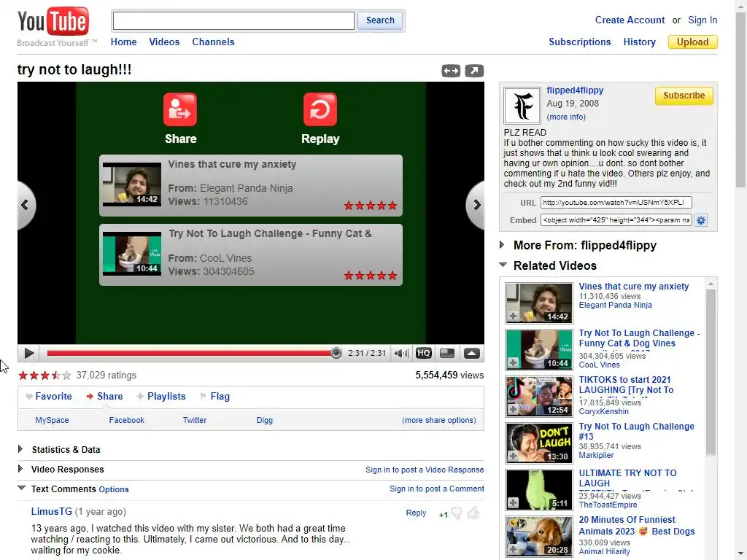Click the Sign In link
The width and height of the screenshot is (747, 560).
703,20
